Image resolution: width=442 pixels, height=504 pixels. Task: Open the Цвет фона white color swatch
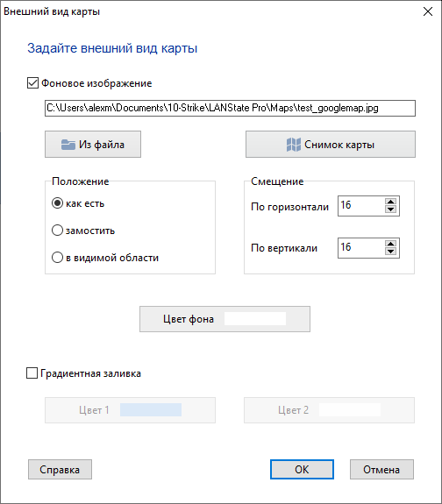[255, 319]
